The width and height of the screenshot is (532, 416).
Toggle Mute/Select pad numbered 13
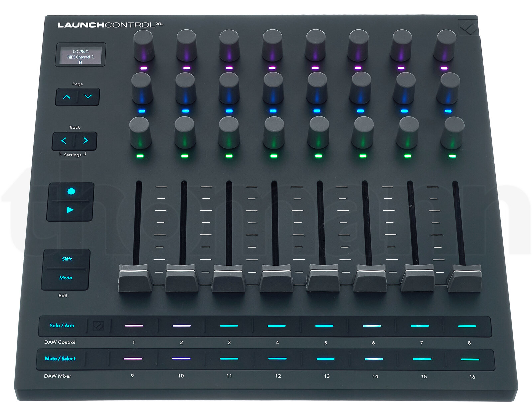(326, 359)
